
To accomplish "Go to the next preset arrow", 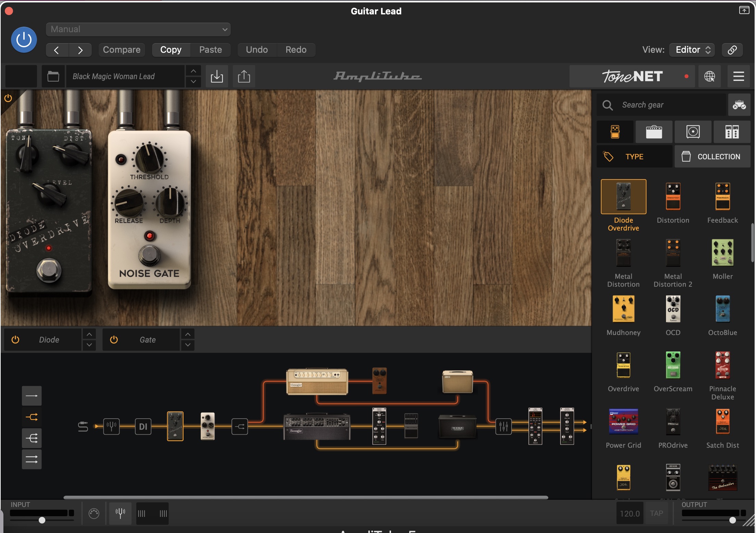I will pyautogui.click(x=80, y=50).
